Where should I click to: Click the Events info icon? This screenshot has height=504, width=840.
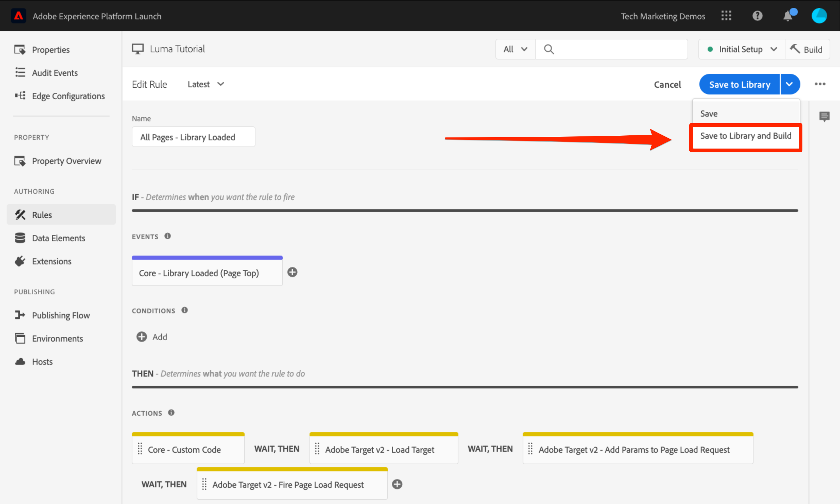[x=167, y=236]
